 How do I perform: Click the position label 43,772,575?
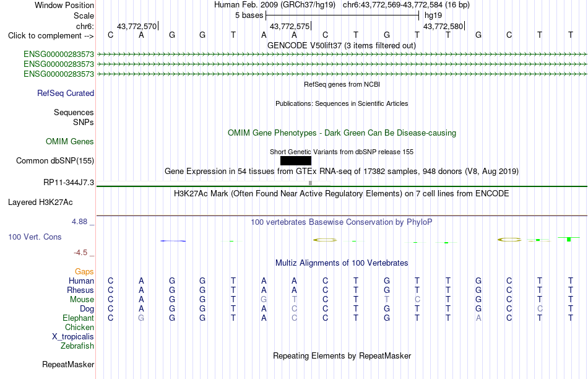[x=290, y=26]
